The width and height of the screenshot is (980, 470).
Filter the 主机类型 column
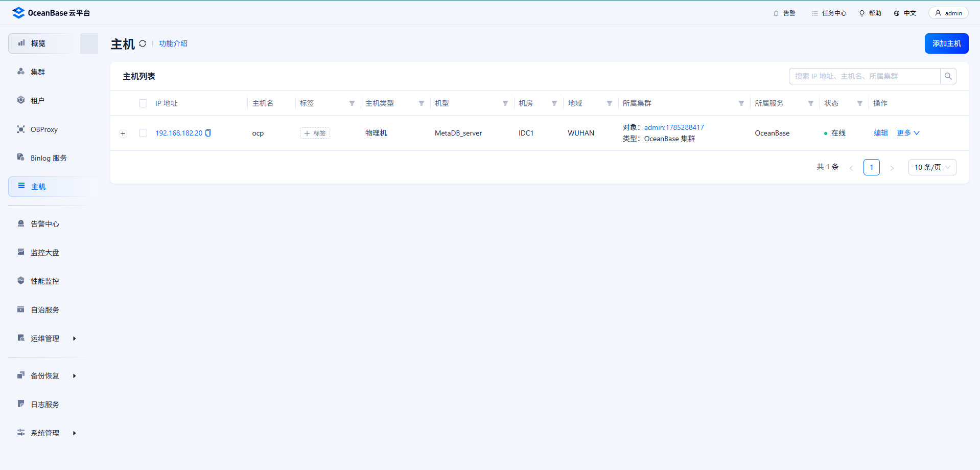pos(422,103)
